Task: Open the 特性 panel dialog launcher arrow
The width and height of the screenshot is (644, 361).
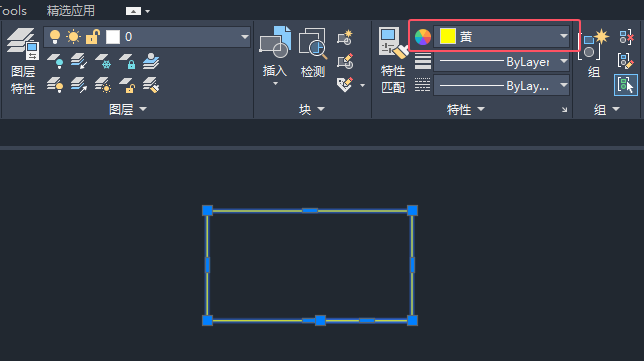Action: point(565,110)
